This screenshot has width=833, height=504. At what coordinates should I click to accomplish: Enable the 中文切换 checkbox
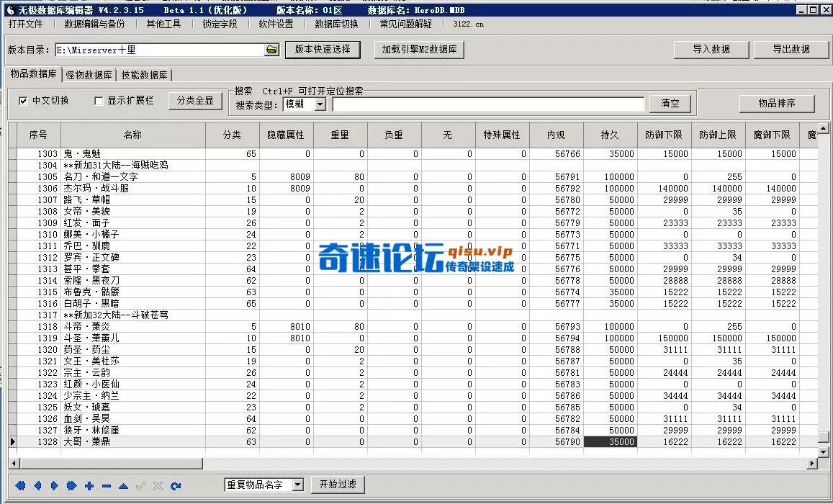(x=24, y=101)
